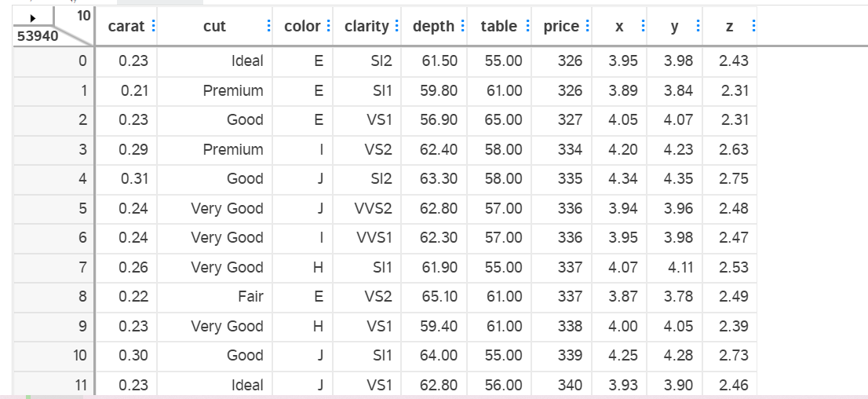Screen dimensions: 868x399
Task: Open the table column menu icon
Action: coord(527,27)
